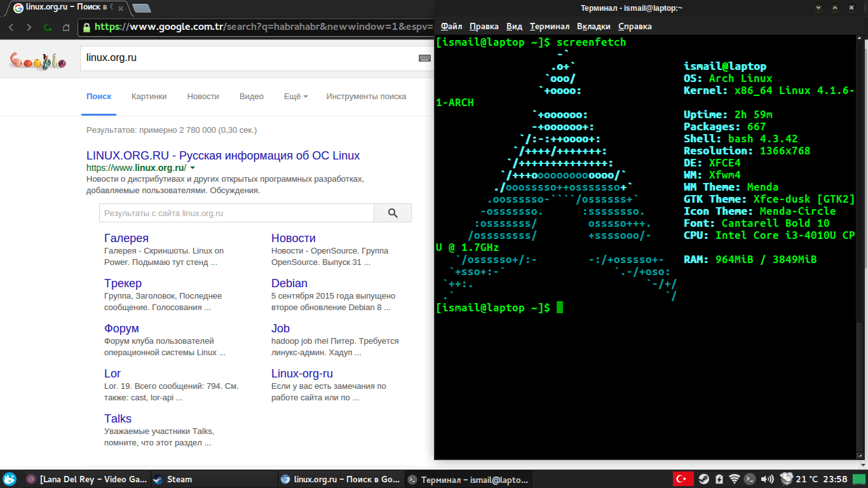Click the 'Resolution: 1366x768' line
Screen dimensions: 868x488
[x=747, y=151]
